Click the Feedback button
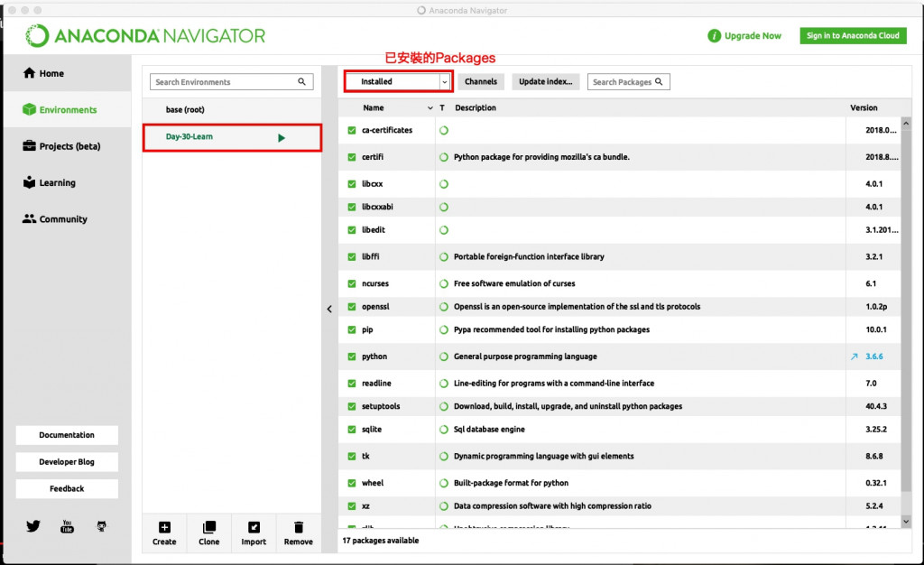 (67, 488)
